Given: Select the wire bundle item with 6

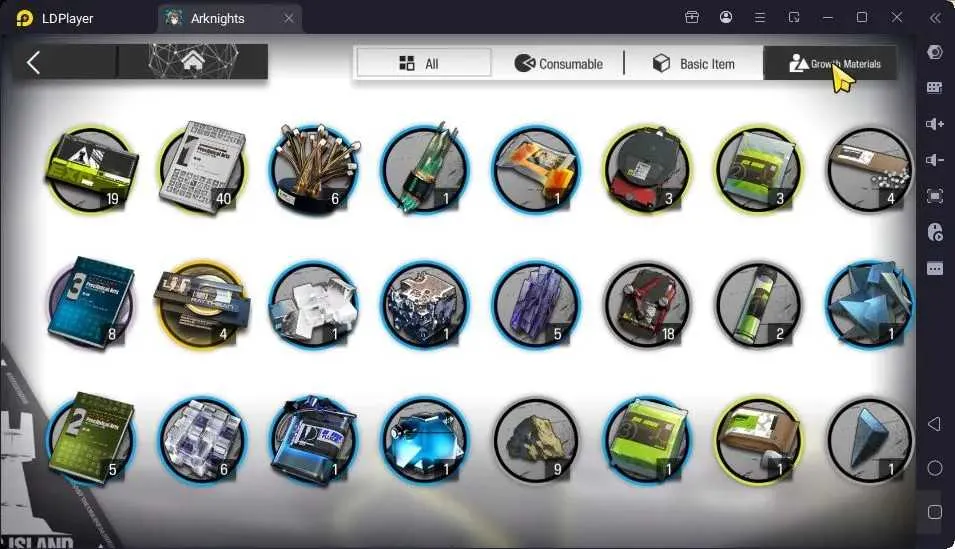Looking at the screenshot, I should click(x=314, y=169).
